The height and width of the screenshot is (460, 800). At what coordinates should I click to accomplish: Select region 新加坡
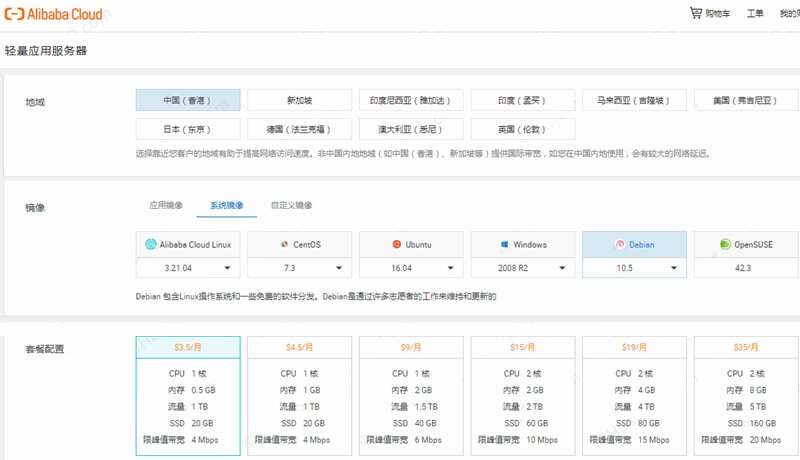pos(299,100)
